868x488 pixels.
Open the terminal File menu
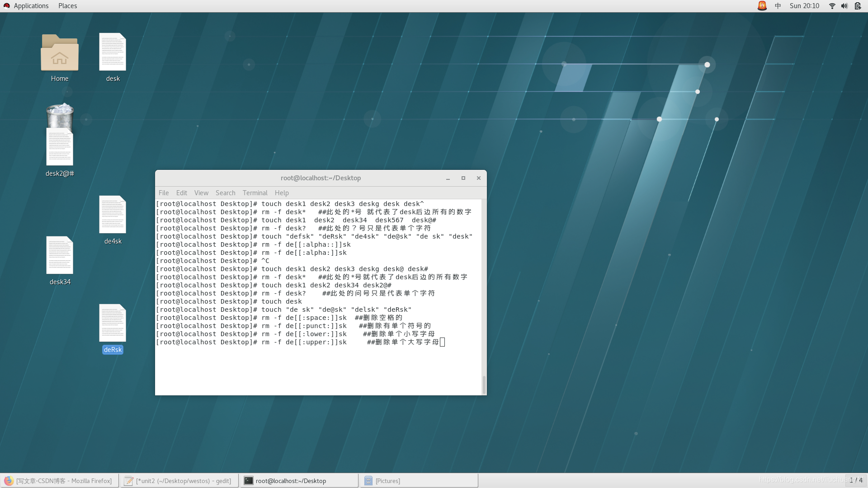click(164, 193)
